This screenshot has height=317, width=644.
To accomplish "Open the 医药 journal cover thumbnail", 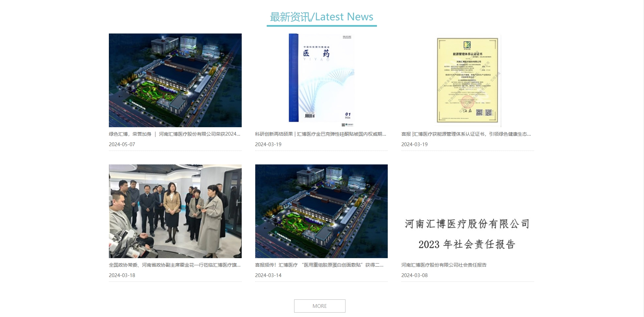I will click(x=321, y=80).
